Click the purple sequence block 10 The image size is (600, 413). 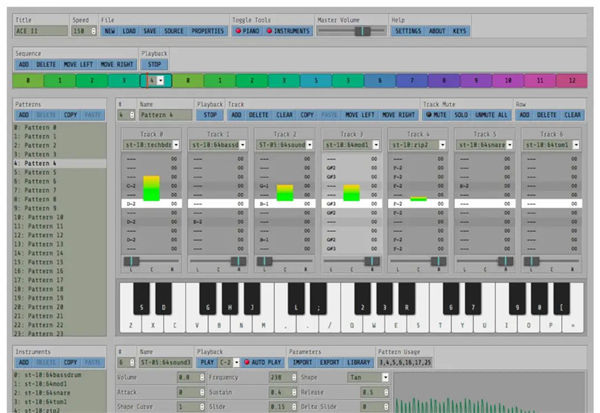(508, 80)
